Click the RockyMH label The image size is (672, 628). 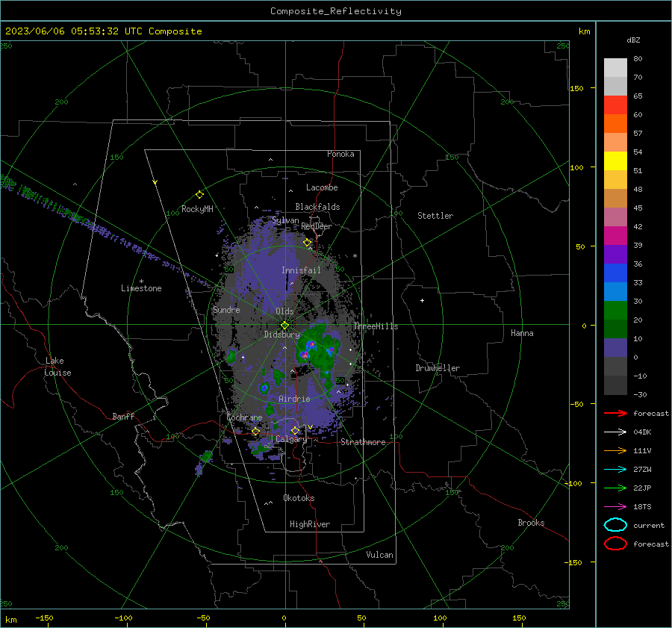197,209
